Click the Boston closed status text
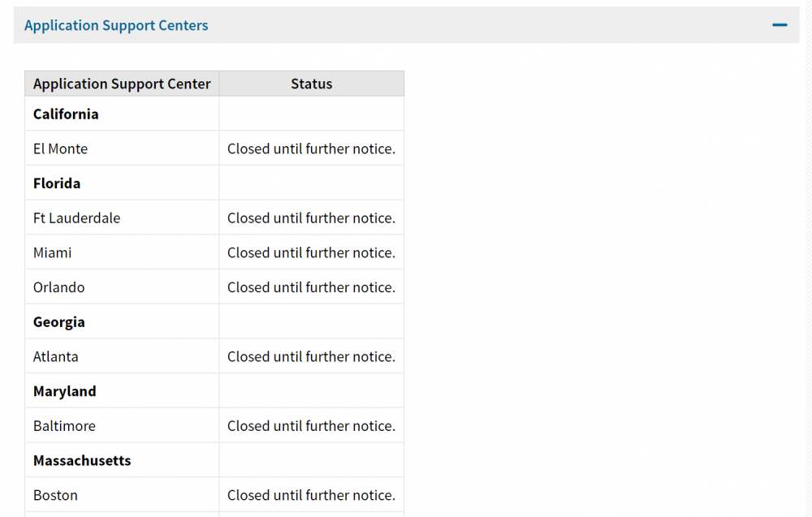Screen dimensions: 812x517 point(311,495)
